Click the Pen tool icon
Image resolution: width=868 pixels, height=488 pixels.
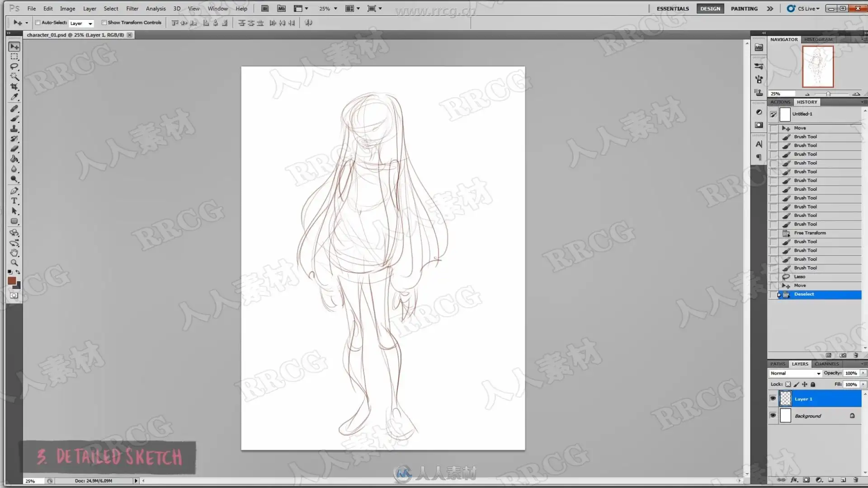coord(14,191)
